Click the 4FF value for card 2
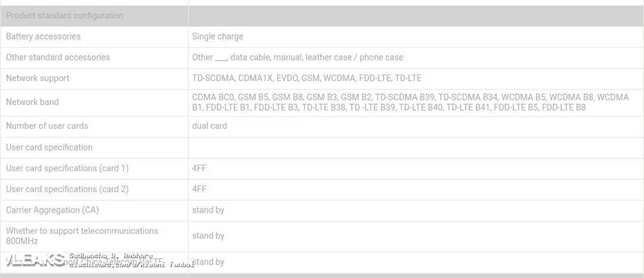 (x=199, y=189)
